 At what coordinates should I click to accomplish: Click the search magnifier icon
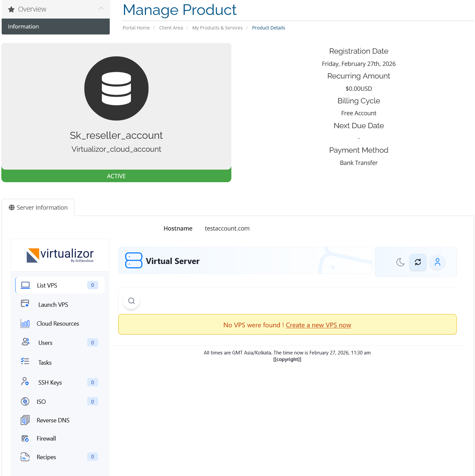(x=131, y=301)
